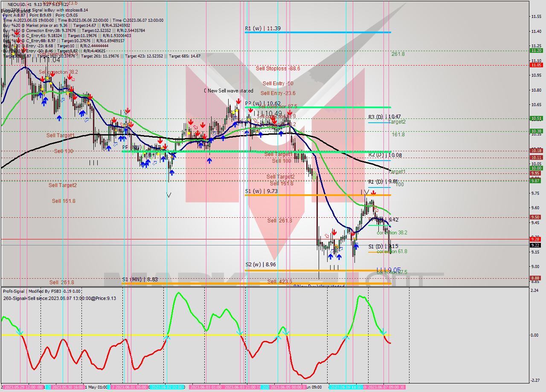Screen dimensions: 546x392
Task: Click the green 11.20 price tag
Action: point(536,50)
